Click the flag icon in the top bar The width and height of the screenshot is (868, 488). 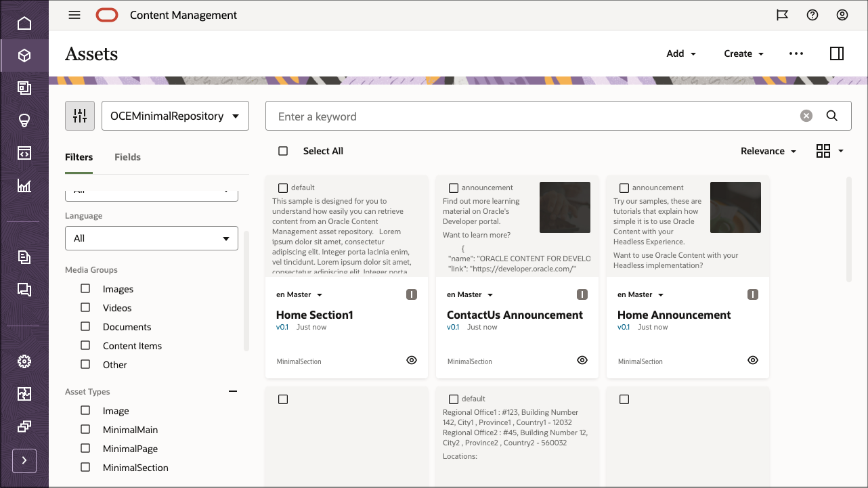(x=782, y=15)
